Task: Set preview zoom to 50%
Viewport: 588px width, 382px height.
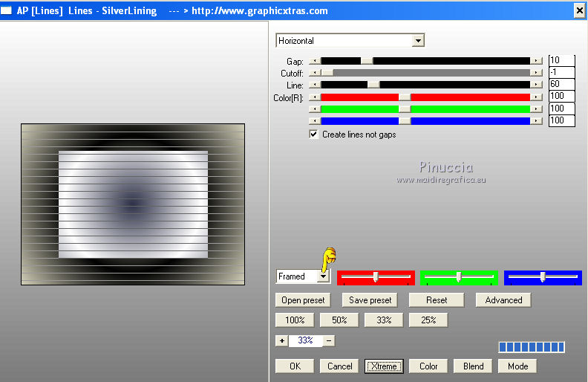Action: pos(339,320)
